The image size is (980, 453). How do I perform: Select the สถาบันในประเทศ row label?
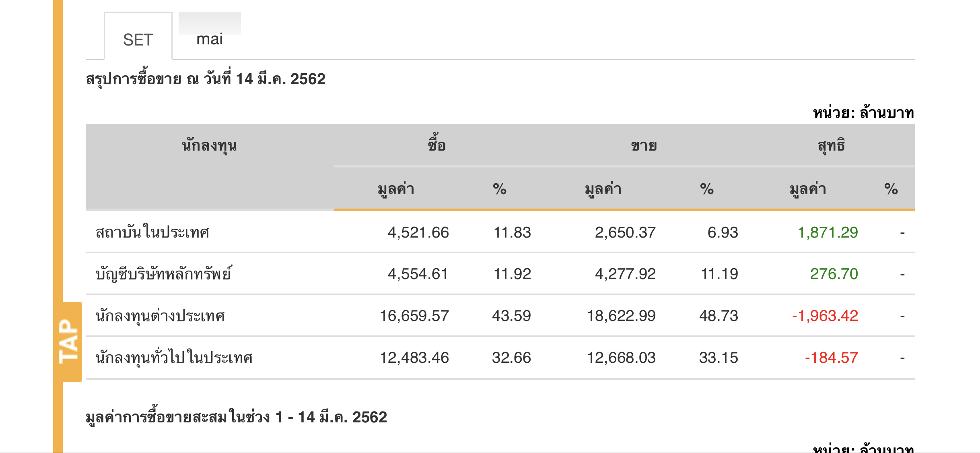point(152,232)
